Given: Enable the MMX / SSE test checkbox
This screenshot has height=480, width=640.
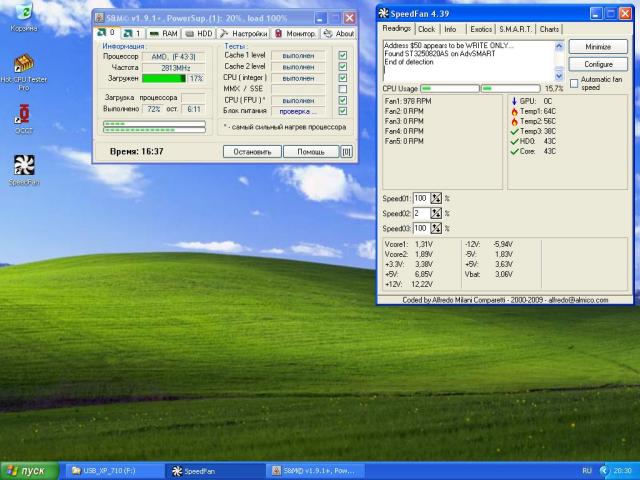Looking at the screenshot, I should point(342,89).
